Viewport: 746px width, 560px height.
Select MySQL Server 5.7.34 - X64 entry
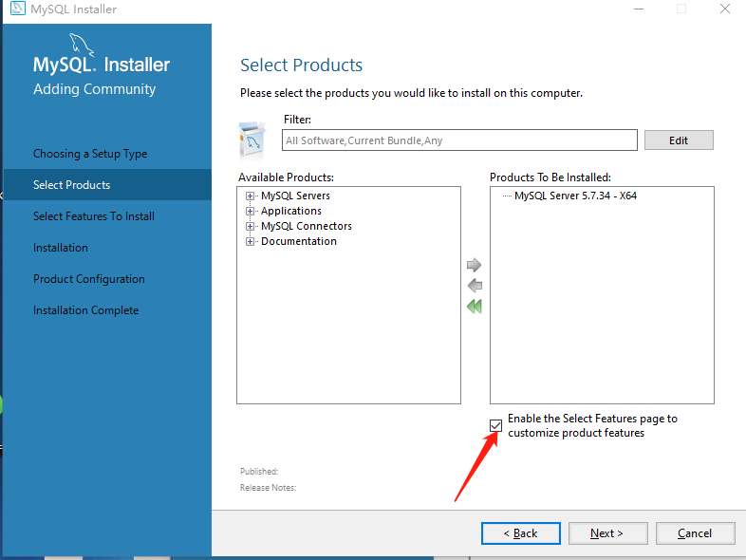point(575,196)
